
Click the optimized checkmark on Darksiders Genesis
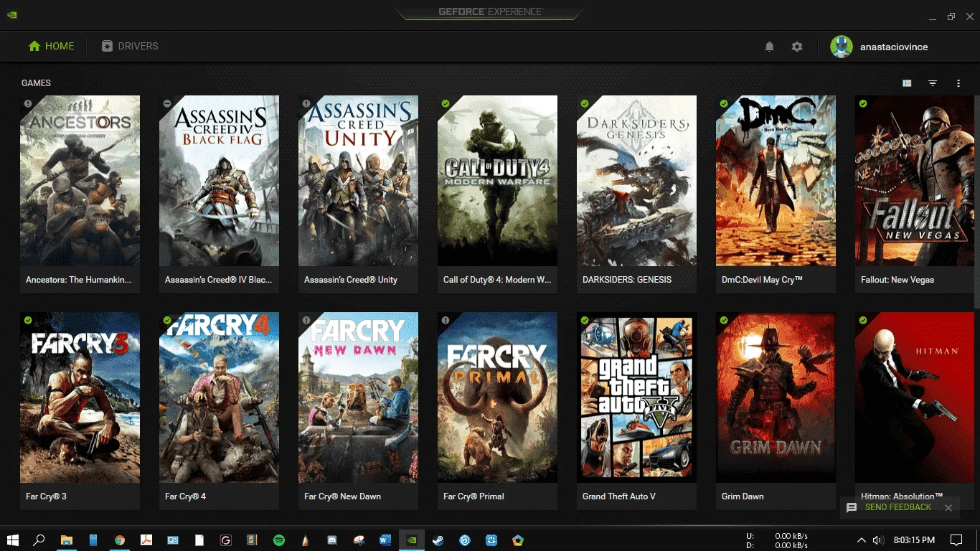[x=585, y=103]
